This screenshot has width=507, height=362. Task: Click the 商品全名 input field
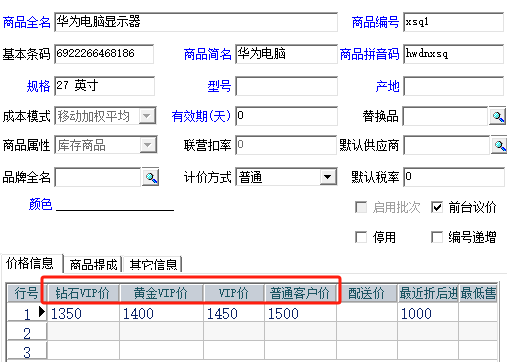coord(196,22)
